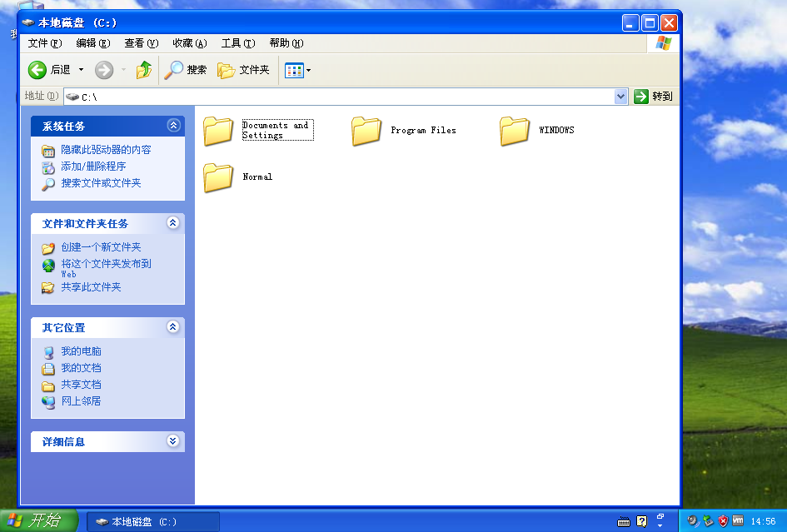Open the 编辑(E) menu
Viewport: 787px width, 532px height.
tap(92, 43)
